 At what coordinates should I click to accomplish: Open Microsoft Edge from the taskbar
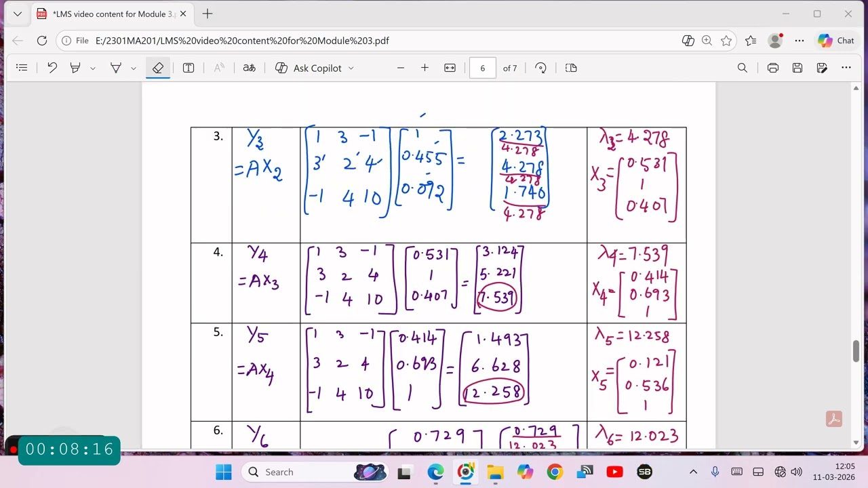pos(435,472)
